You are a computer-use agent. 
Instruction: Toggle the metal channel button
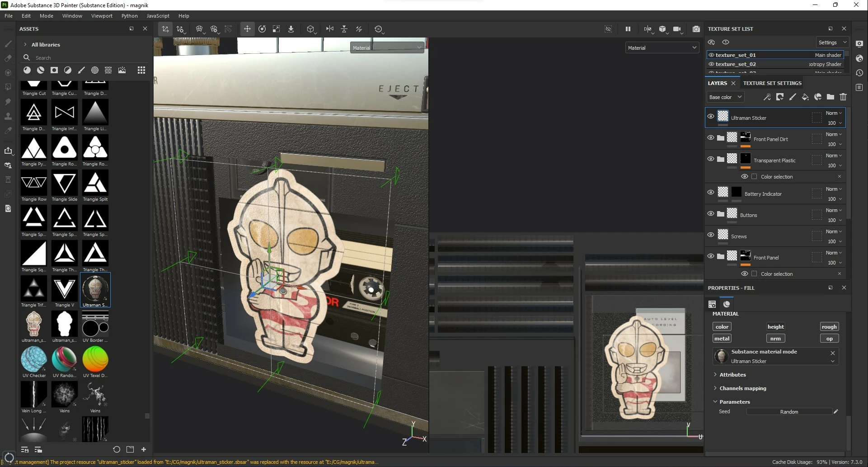click(722, 339)
